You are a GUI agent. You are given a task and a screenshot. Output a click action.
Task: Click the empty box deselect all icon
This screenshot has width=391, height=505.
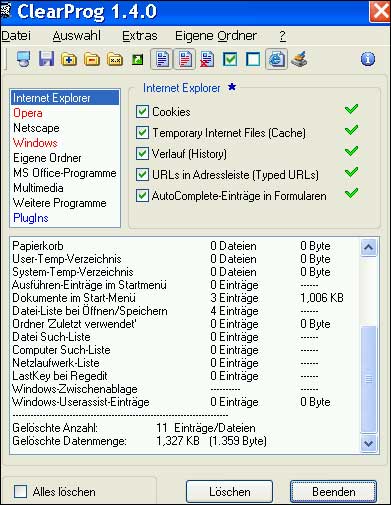253,59
